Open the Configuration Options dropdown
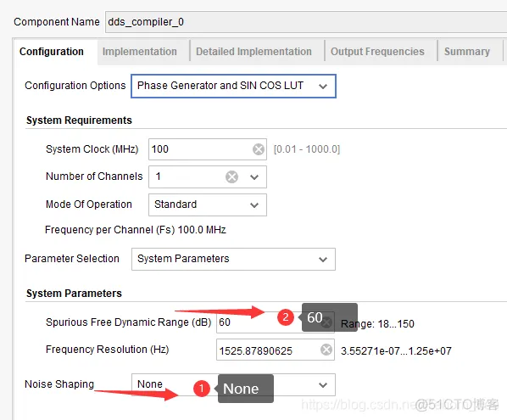 233,86
